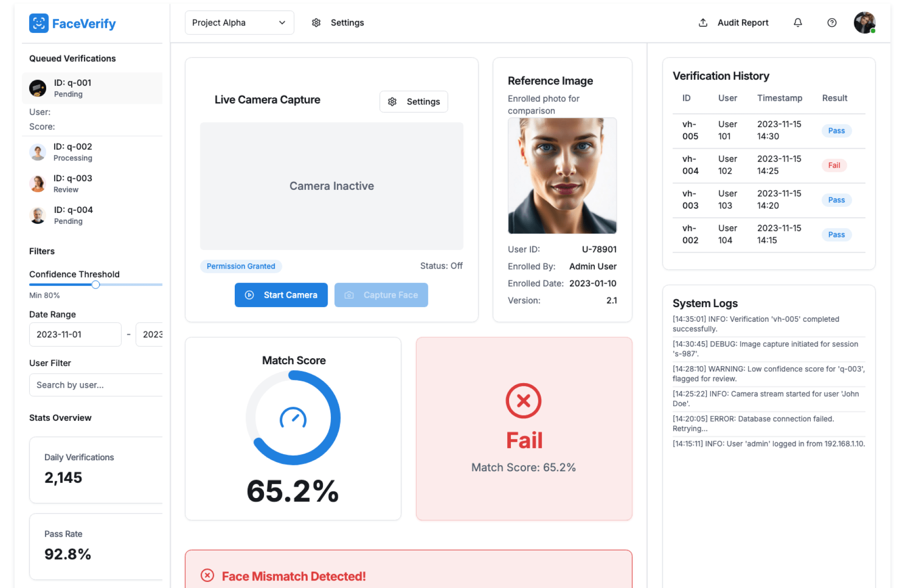
Task: Click the Fail badge for vh-004
Action: pyautogui.click(x=834, y=165)
